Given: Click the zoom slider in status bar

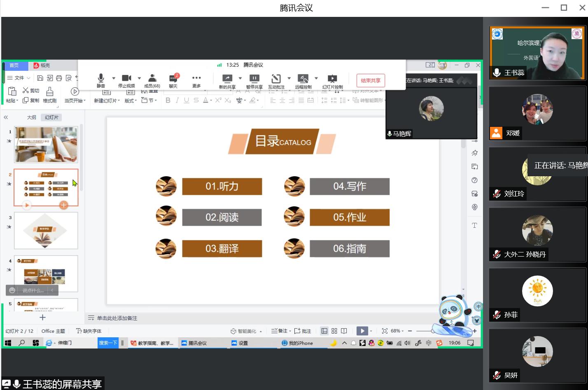Looking at the screenshot, I should 424,331.
